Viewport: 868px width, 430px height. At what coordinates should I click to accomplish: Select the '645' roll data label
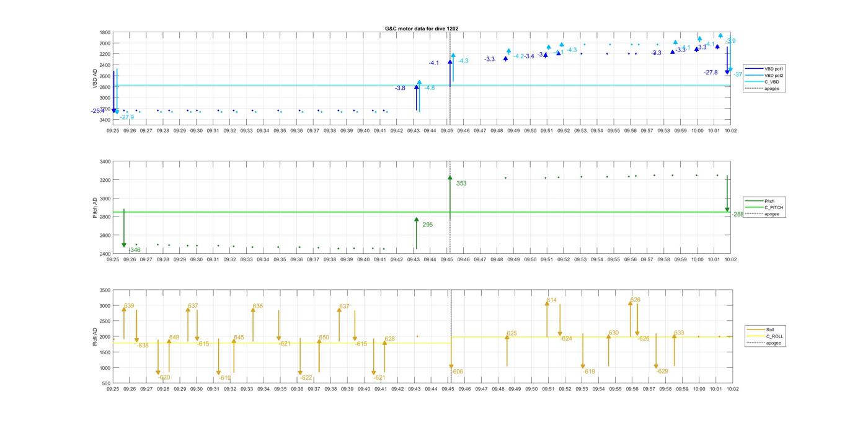(239, 338)
